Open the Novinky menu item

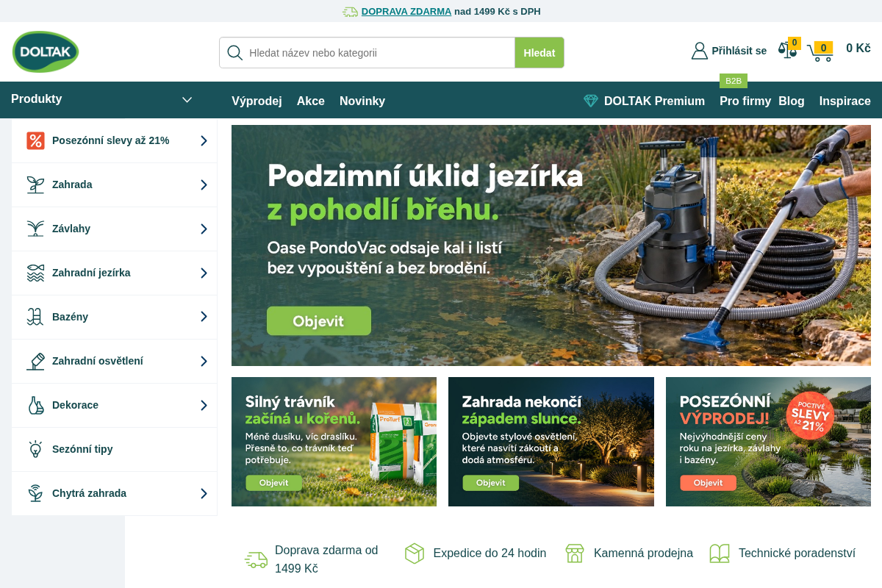pos(362,101)
